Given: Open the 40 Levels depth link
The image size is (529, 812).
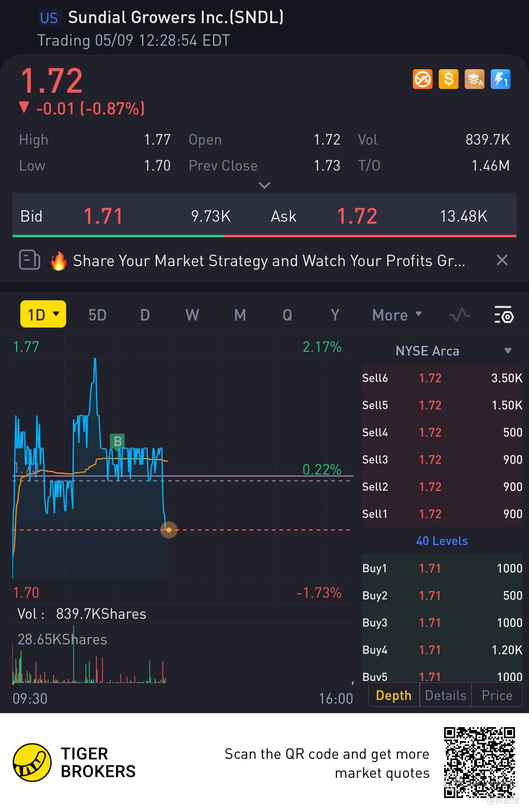Looking at the screenshot, I should click(x=442, y=541).
